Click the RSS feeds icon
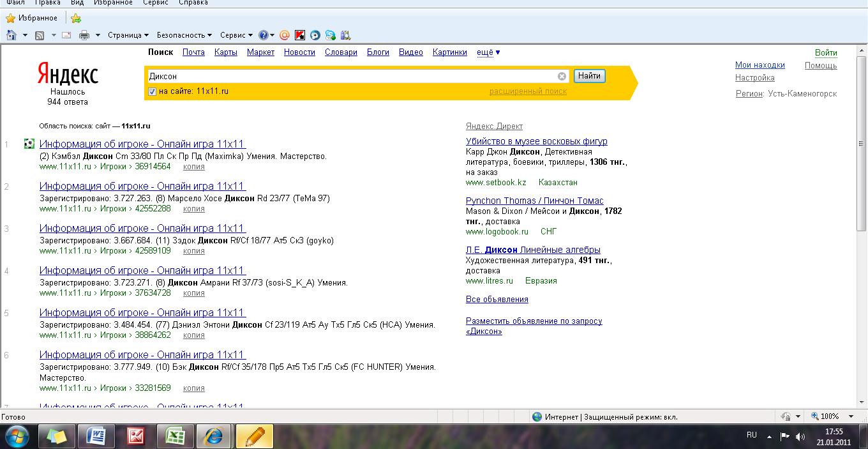 pyautogui.click(x=40, y=35)
